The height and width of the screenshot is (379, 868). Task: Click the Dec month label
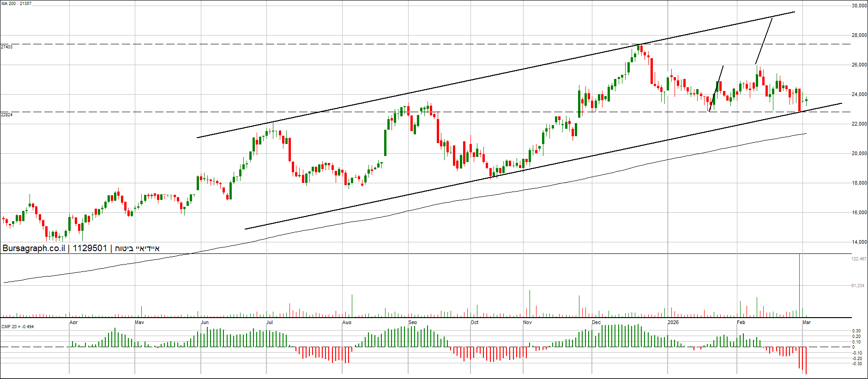[597, 322]
